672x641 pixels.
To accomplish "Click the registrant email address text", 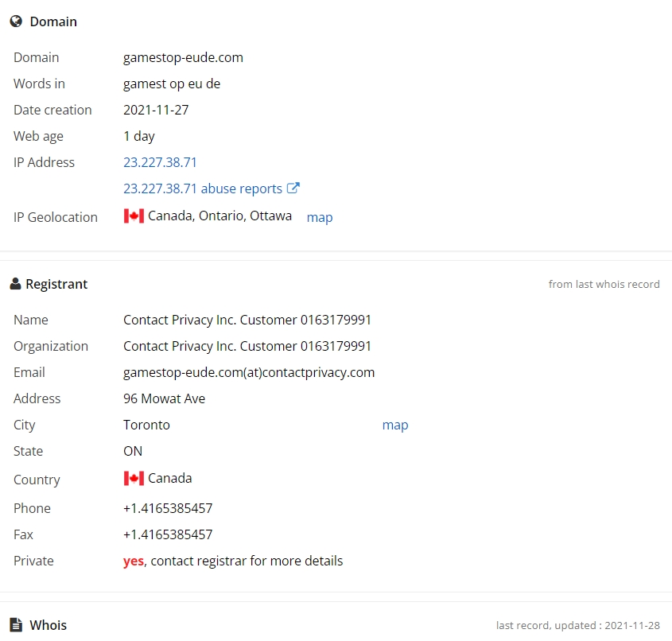I will pos(249,372).
